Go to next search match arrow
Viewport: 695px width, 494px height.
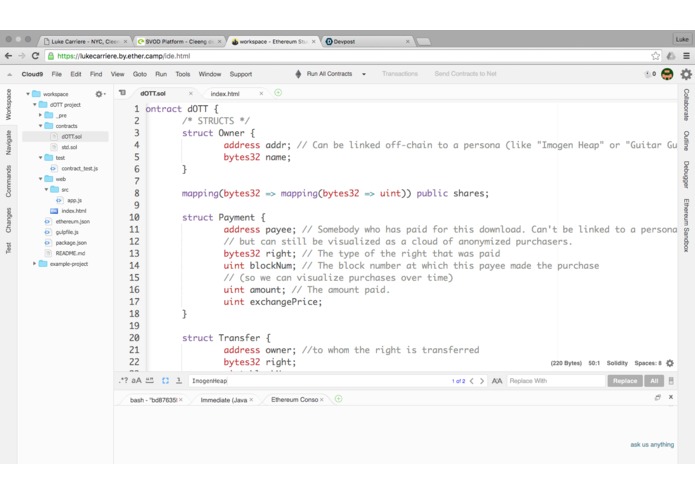(x=482, y=381)
